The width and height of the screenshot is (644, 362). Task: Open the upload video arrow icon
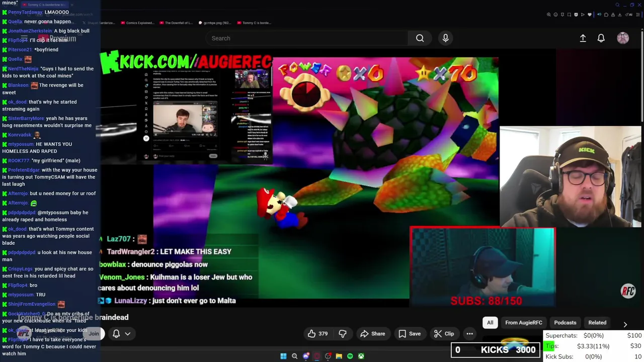click(x=583, y=38)
